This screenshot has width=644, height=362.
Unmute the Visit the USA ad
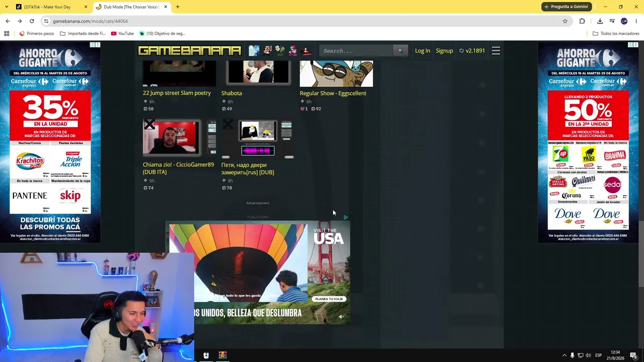(x=341, y=317)
